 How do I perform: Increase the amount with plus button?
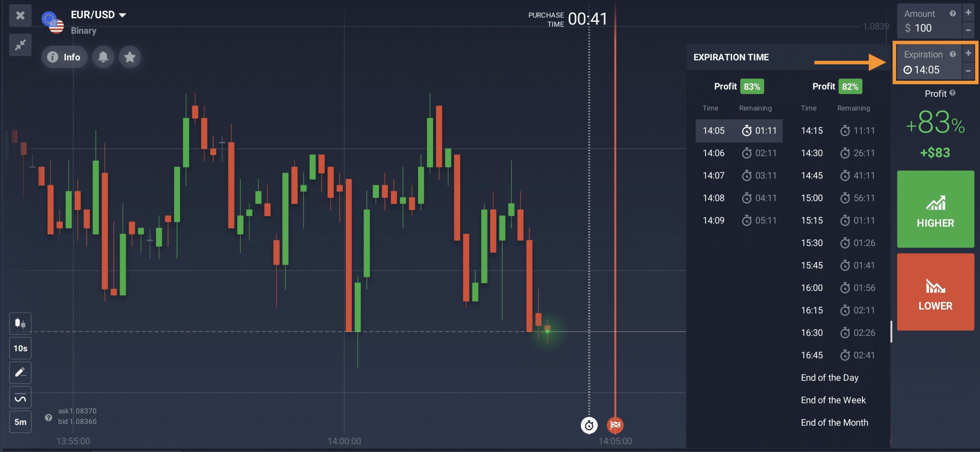pos(968,12)
